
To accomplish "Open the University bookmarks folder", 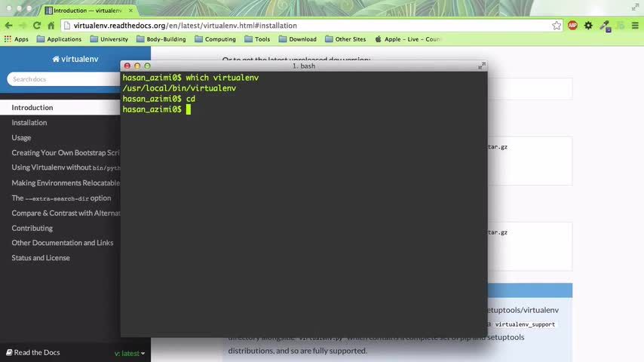I will tap(109, 39).
